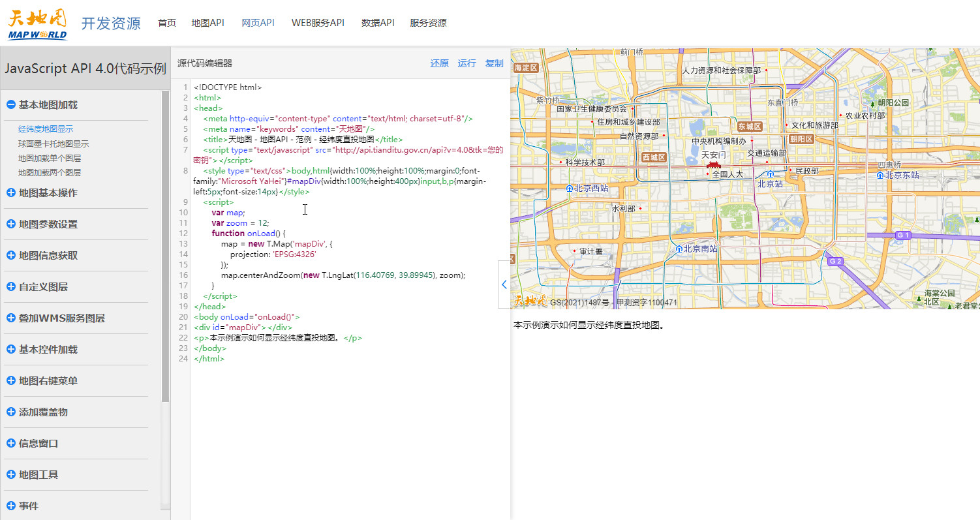Viewport: 980px width, 520px height.
Task: Click the JavaScript API 4.0代码示例 heading
Action: pyautogui.click(x=85, y=69)
